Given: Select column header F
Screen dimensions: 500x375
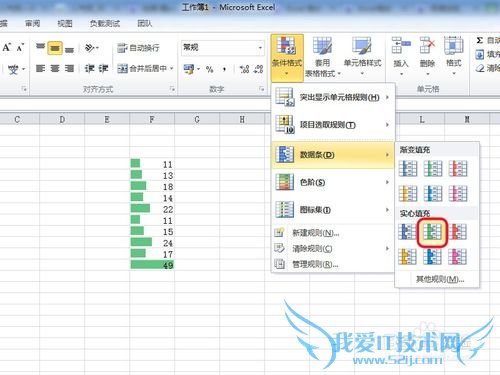Looking at the screenshot, I should click(152, 119).
